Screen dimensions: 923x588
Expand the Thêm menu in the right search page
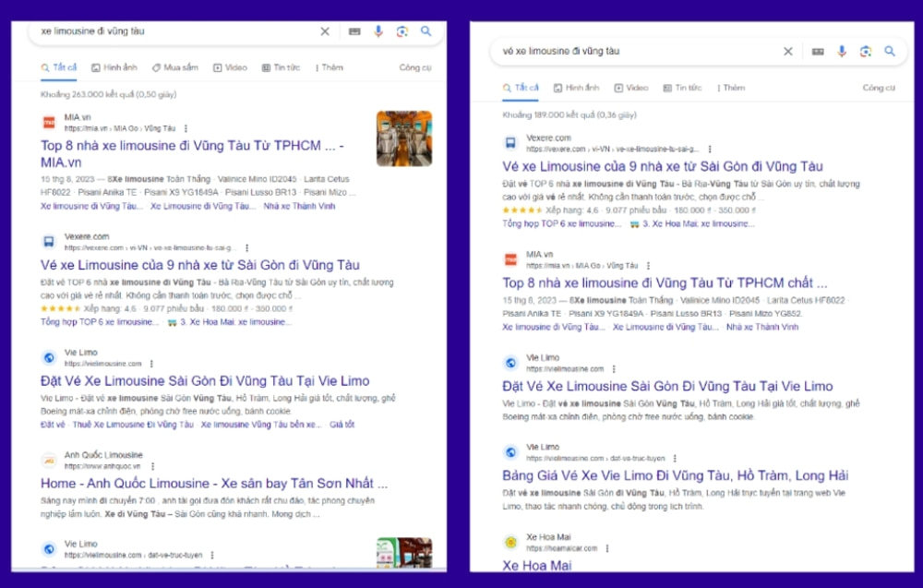pos(731,88)
